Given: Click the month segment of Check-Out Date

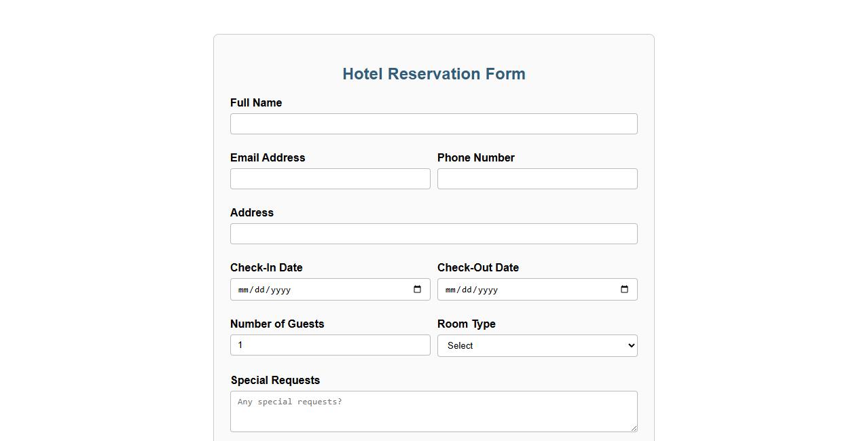Looking at the screenshot, I should click(x=450, y=289).
